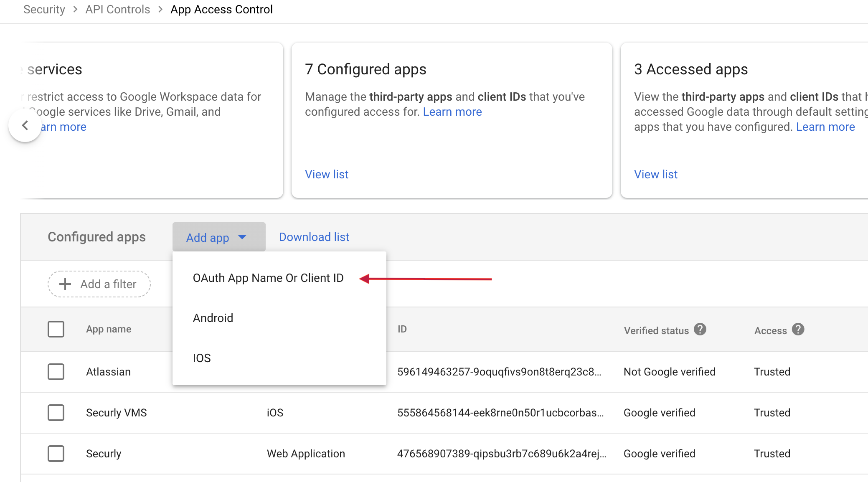Go to Security breadcrumb
This screenshot has height=482, width=868.
pos(44,9)
